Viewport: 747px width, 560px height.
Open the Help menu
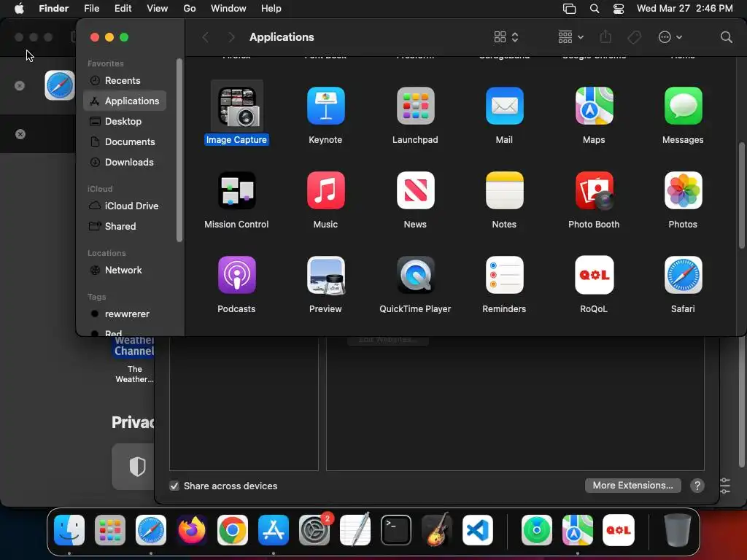click(x=271, y=9)
